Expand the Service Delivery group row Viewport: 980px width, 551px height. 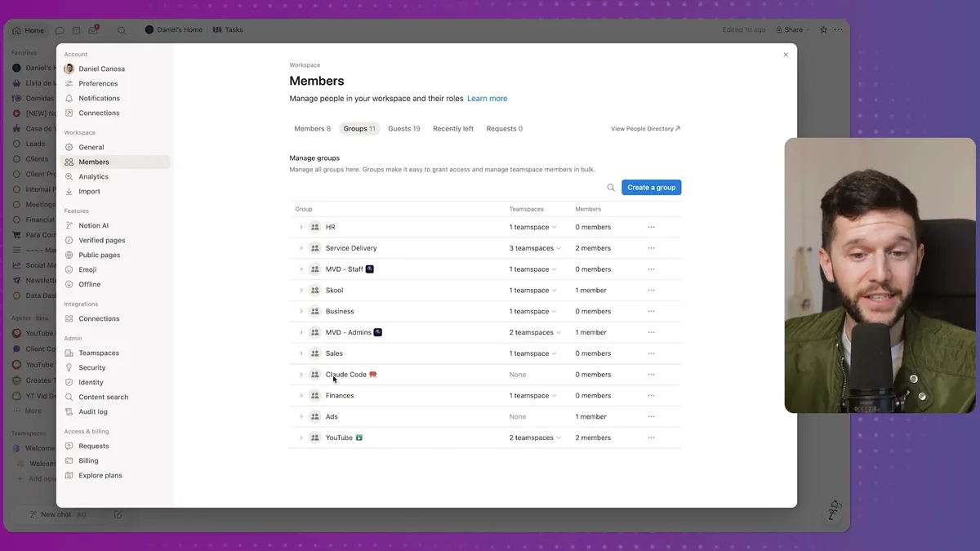point(301,247)
